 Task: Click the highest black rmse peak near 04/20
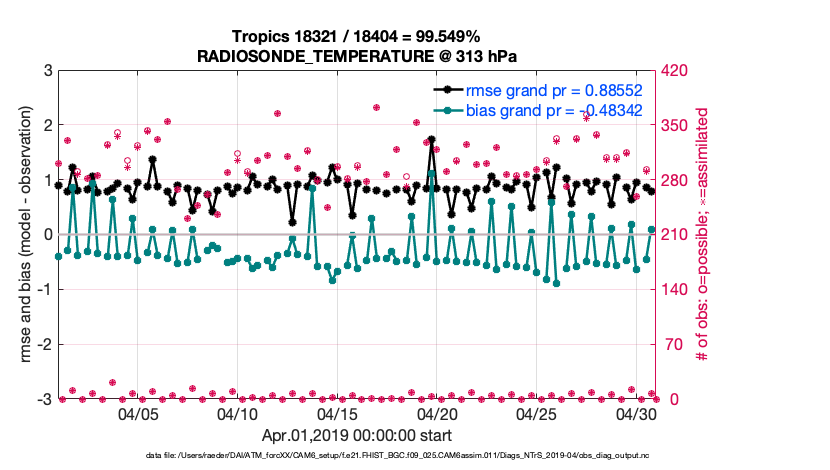[x=431, y=140]
